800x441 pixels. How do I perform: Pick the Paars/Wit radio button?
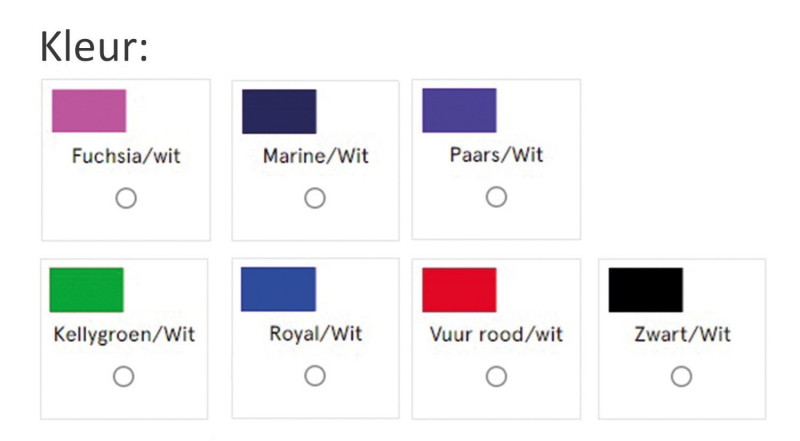496,197
